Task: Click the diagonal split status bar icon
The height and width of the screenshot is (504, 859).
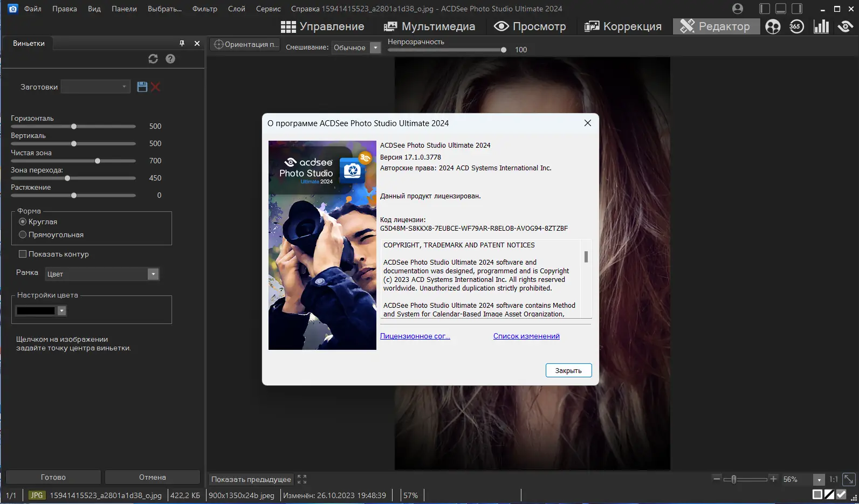Action: [x=829, y=494]
